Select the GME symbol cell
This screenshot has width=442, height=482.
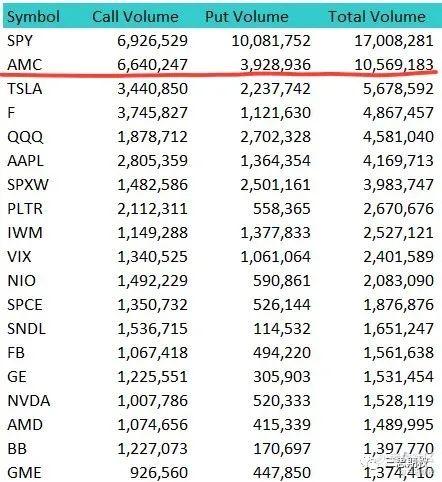24,473
